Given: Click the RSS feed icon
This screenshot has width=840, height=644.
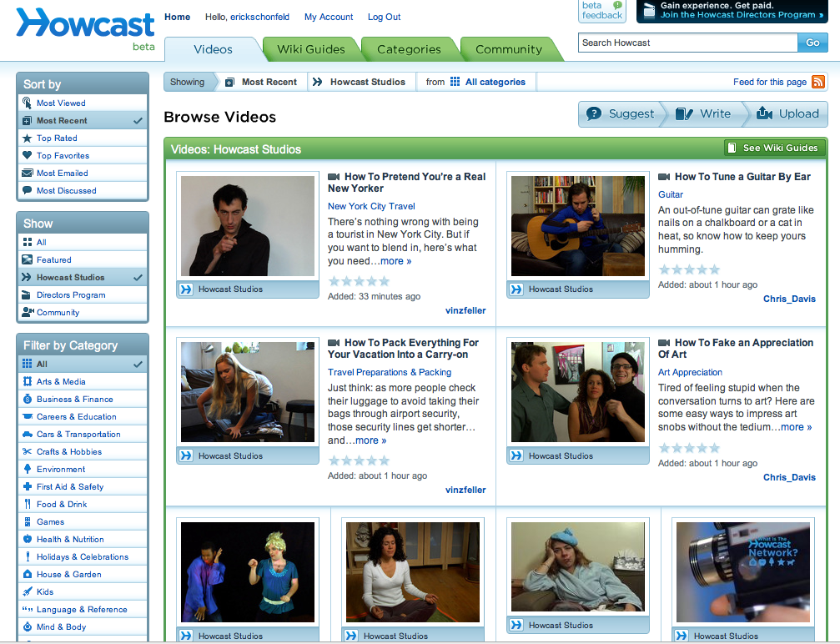Looking at the screenshot, I should (818, 82).
